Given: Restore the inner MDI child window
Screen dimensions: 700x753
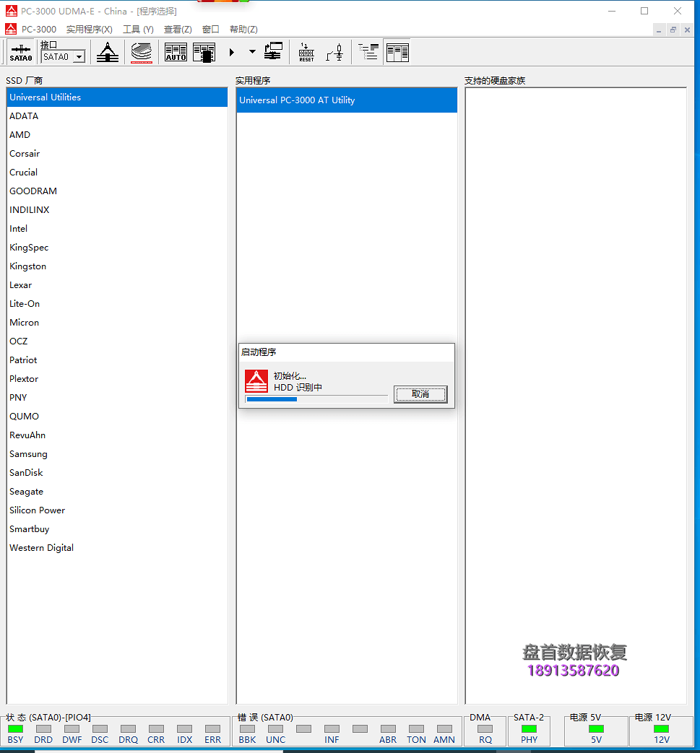Looking at the screenshot, I should (x=673, y=30).
